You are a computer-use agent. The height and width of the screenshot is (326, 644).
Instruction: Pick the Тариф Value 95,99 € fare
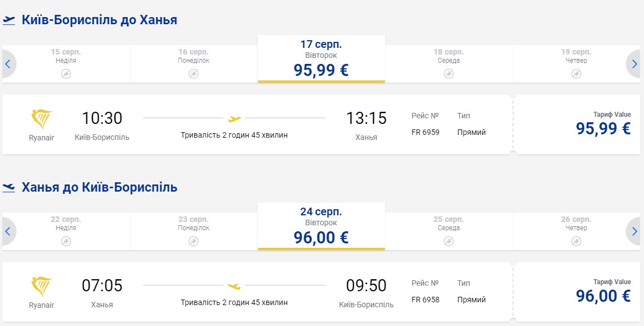click(x=603, y=124)
